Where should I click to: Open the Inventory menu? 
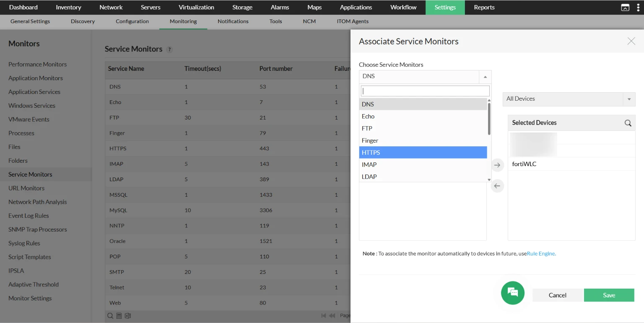68,7
